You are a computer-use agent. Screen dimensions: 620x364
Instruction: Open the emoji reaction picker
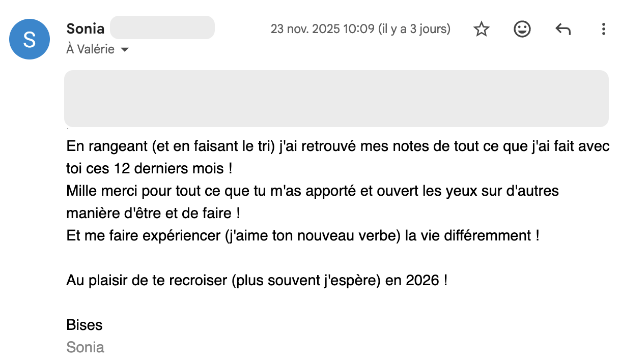point(522,29)
